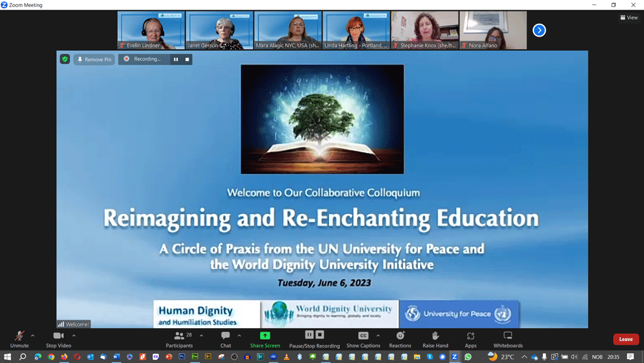Select Evelin Lindner video thumbnail

151,30
